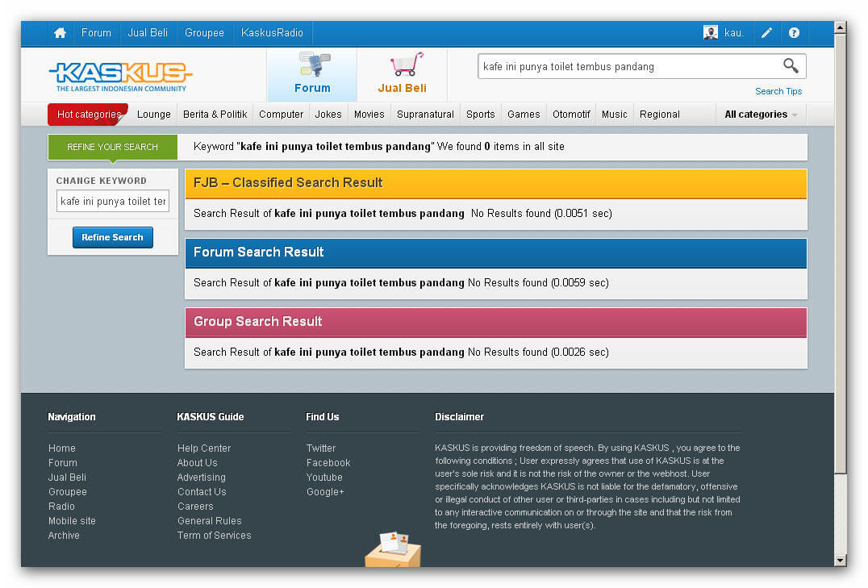The image size is (868, 588).
Task: Click the Forum Search Result header
Action: tap(496, 252)
